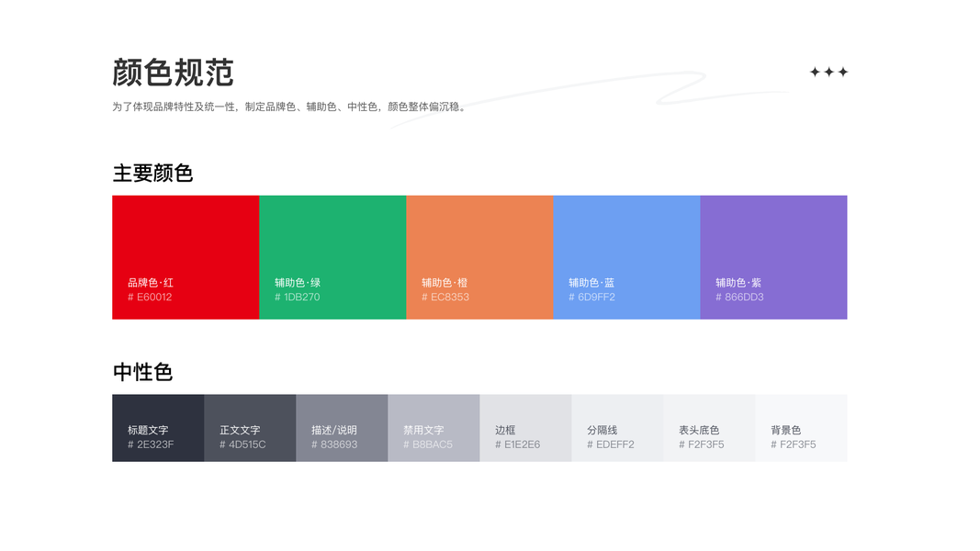Select the description line starting 为了体现品牌特性

(x=290, y=107)
